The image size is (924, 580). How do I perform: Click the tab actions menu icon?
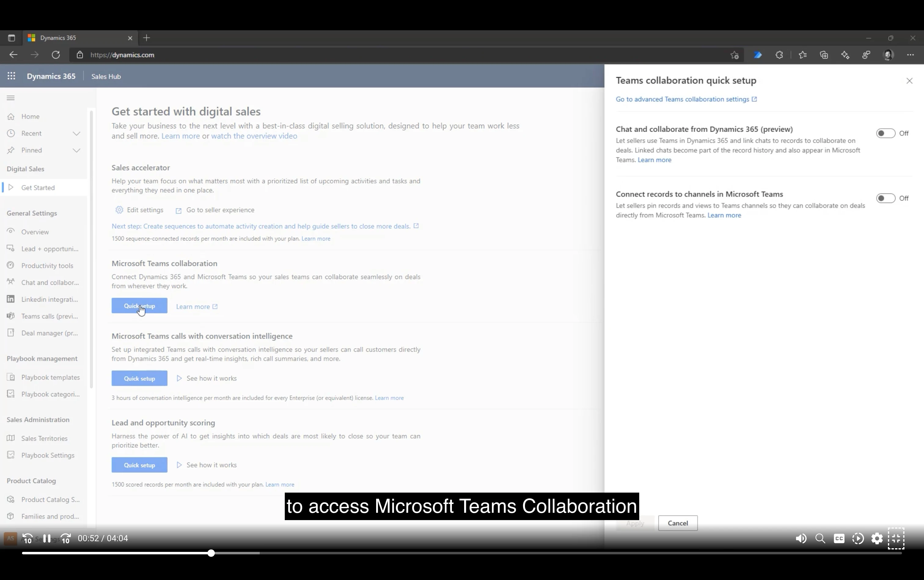point(12,38)
